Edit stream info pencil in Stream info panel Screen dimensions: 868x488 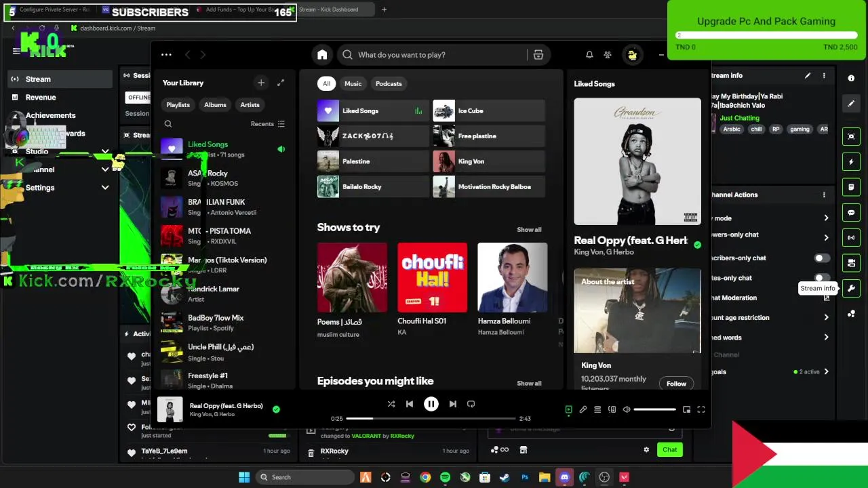[808, 76]
